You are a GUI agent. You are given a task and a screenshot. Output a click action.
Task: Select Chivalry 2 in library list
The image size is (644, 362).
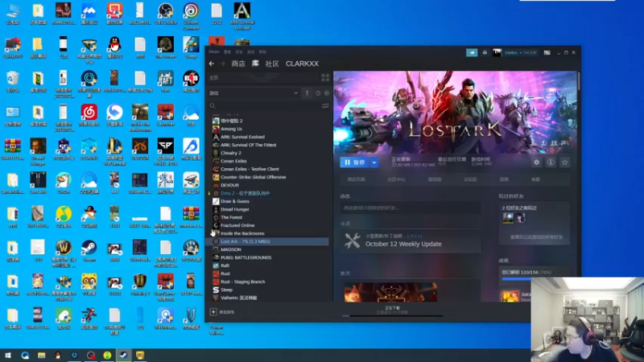click(x=231, y=153)
